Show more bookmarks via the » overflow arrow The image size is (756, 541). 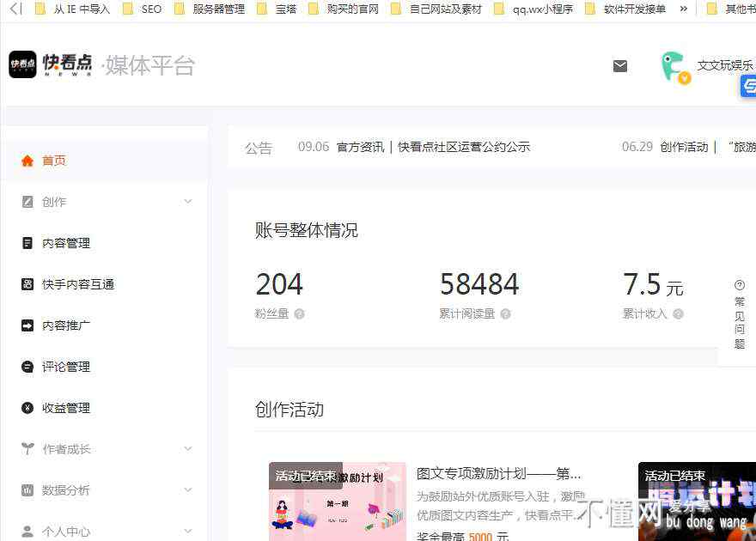684,9
